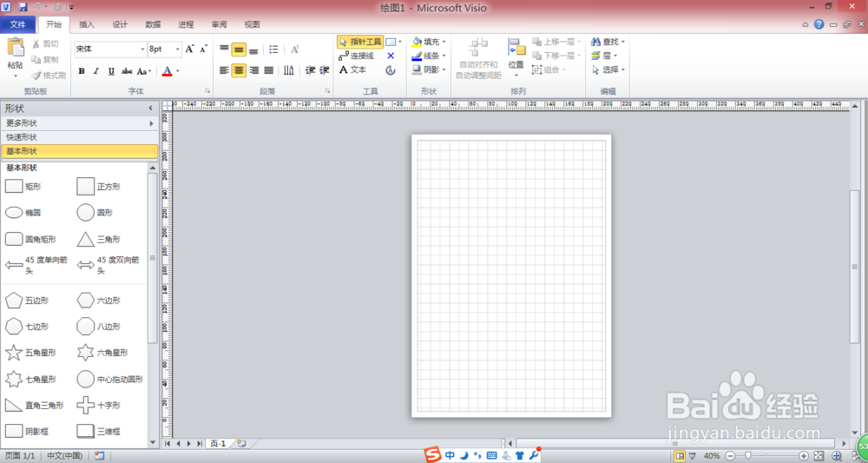Click the zoom slider handle
Image resolution: width=868 pixels, height=463 pixels.
748,456
